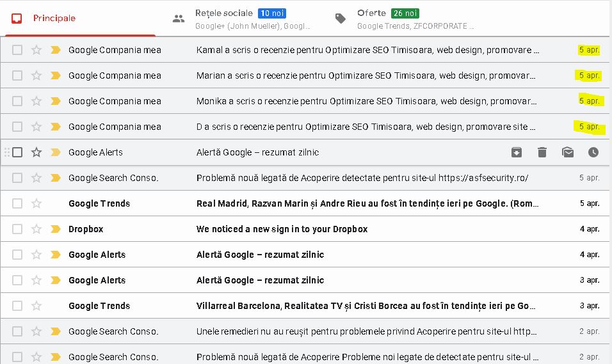The height and width of the screenshot is (364, 612).
Task: Star the asfsecurity.ro Search Console email
Action: [x=36, y=178]
